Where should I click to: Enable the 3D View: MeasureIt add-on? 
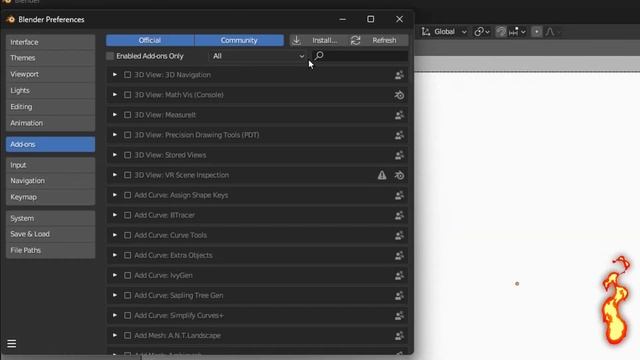127,115
